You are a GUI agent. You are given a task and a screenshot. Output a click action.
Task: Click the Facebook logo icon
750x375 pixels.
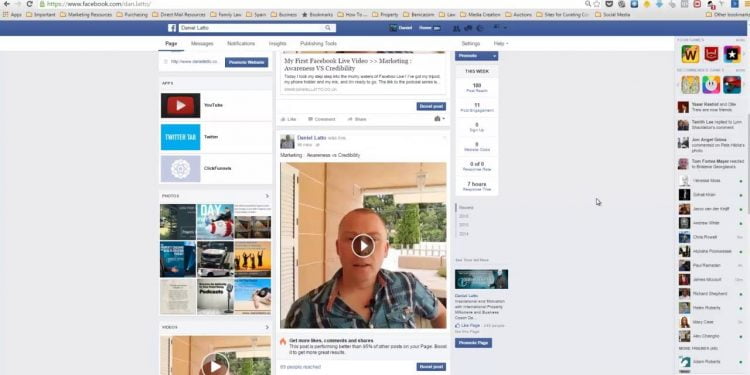[x=172, y=28]
